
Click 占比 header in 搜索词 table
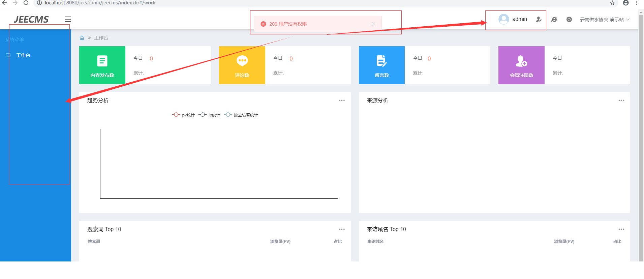click(338, 242)
